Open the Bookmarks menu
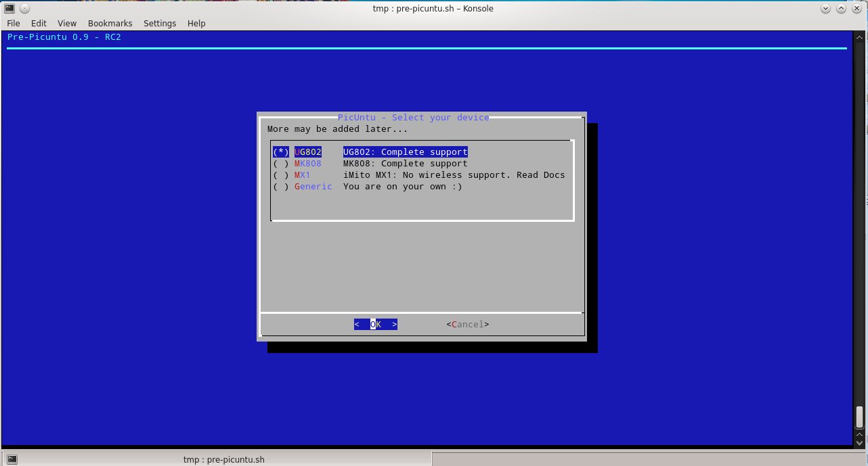Viewport: 868px width, 466px height. [110, 23]
